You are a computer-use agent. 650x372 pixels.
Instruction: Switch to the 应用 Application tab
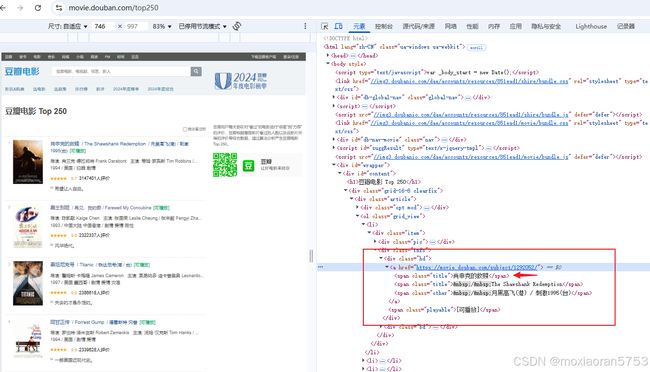[x=515, y=26]
